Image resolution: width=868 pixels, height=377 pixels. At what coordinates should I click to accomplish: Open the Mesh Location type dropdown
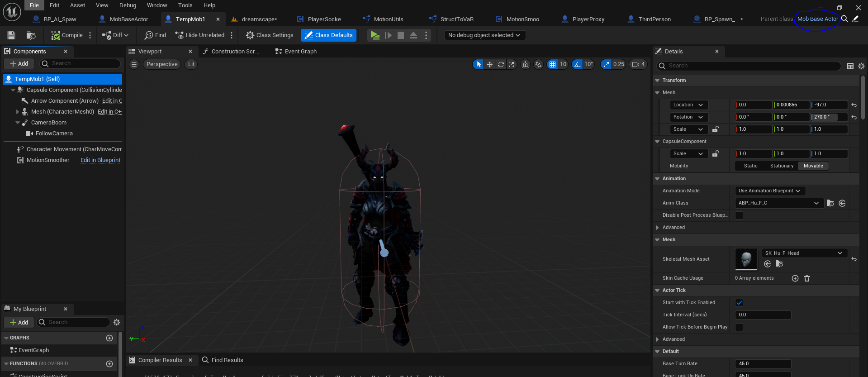click(689, 105)
